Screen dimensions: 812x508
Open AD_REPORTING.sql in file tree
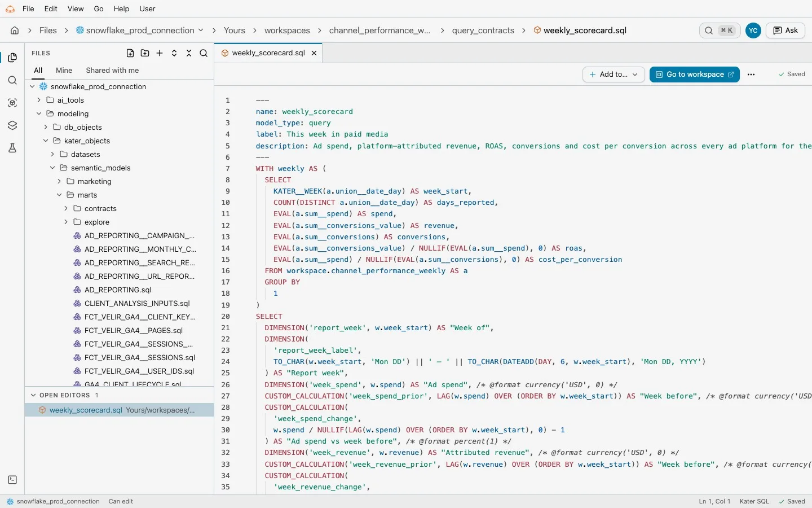(x=118, y=290)
